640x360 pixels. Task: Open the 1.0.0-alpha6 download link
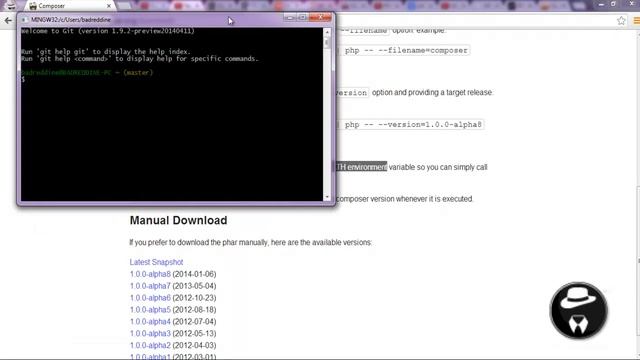[150, 298]
